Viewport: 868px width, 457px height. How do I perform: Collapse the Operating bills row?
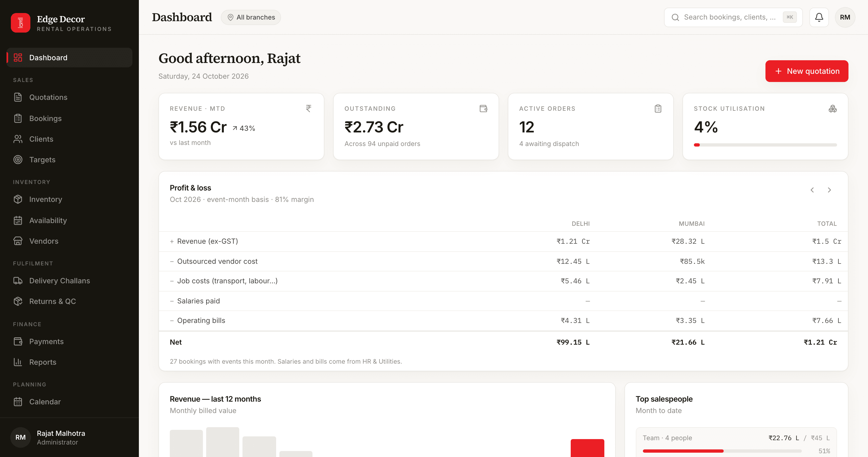[172, 321]
